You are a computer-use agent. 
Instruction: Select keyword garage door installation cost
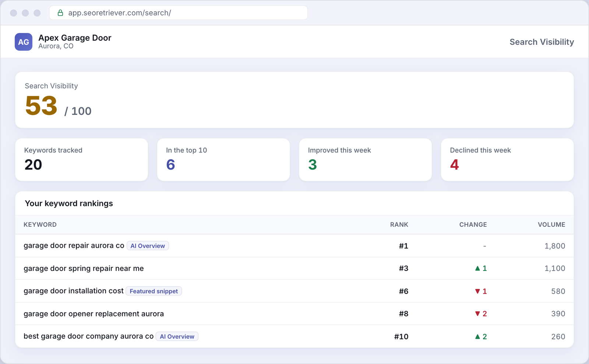(x=74, y=291)
